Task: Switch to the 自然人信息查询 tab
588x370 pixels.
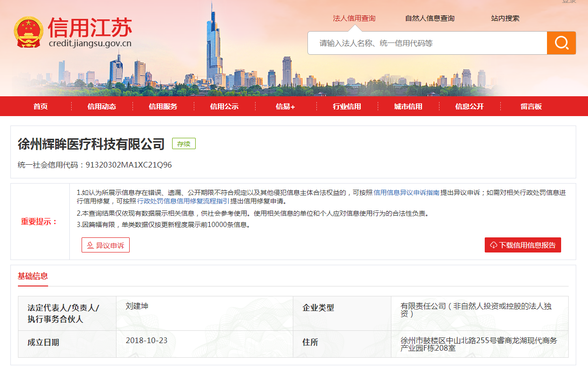Action: point(430,18)
